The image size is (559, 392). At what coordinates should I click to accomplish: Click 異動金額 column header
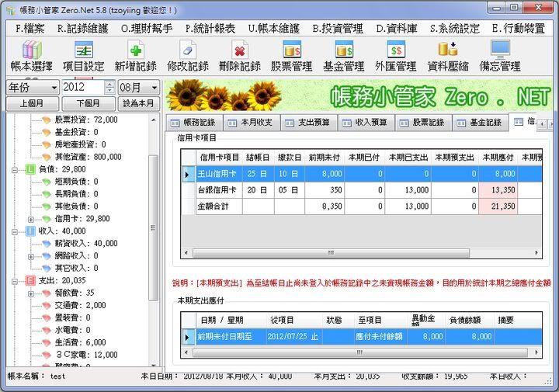426,320
